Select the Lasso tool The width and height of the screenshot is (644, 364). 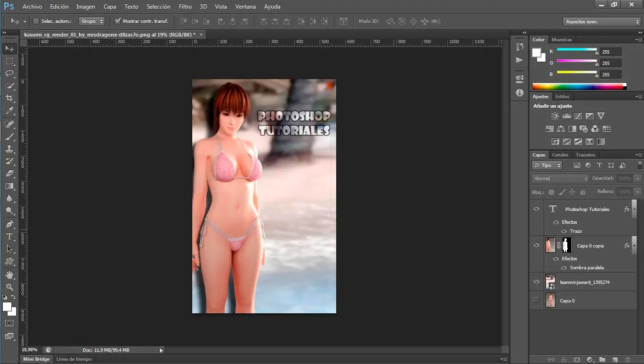[x=9, y=73]
